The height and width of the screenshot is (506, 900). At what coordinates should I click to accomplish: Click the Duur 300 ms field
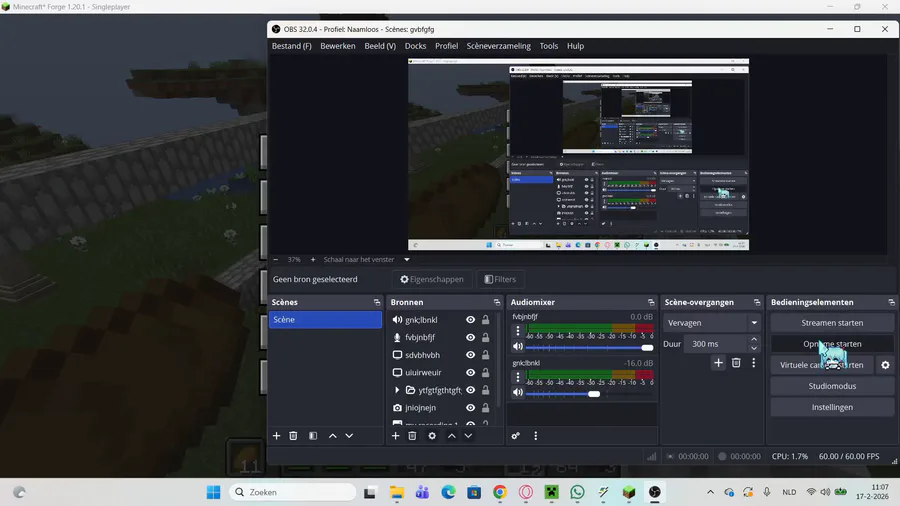[x=717, y=344]
